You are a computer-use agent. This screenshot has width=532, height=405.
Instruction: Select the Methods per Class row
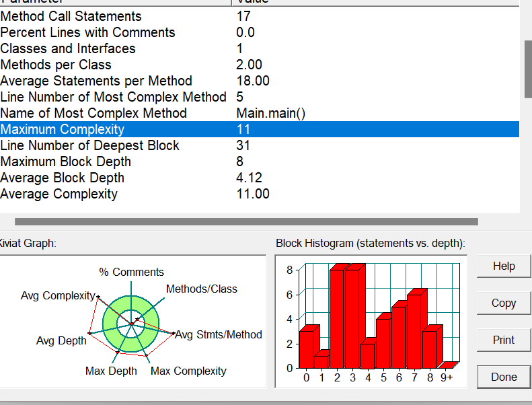[260, 65]
